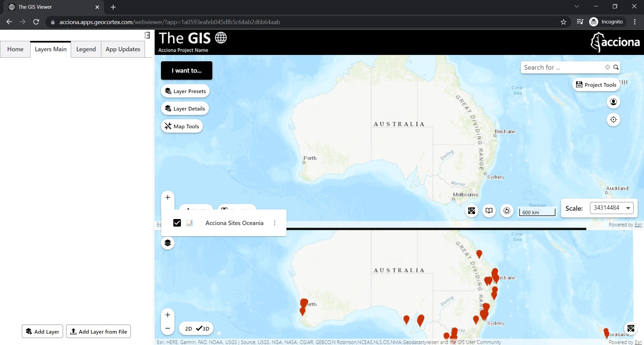The width and height of the screenshot is (644, 345).
Task: Zoom in with the plus button on the upper map
Action: [168, 198]
